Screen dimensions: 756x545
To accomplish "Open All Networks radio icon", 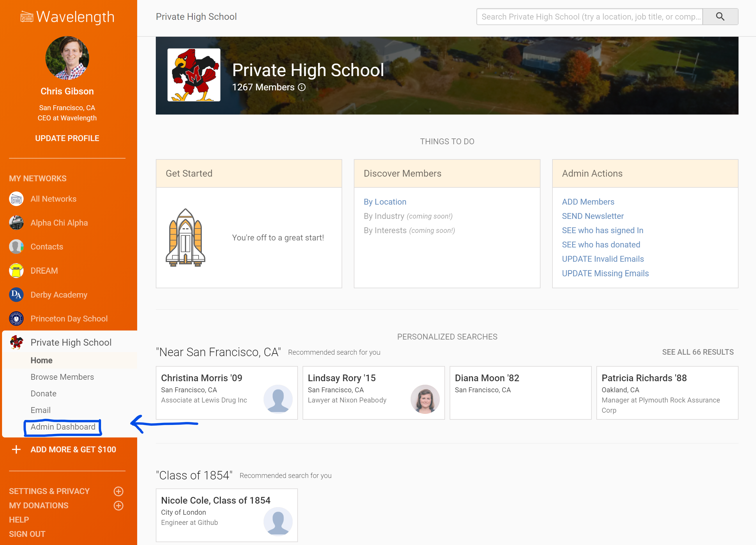I will [x=16, y=199].
